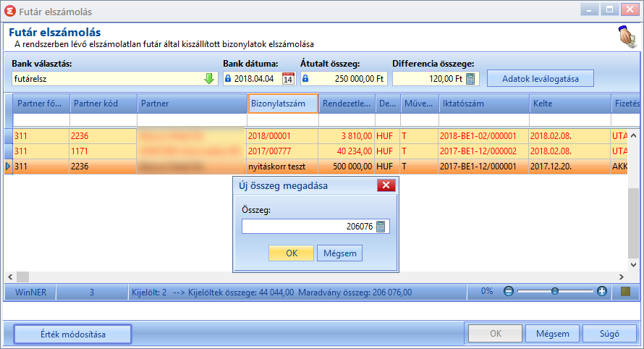Click filter cell under Iktatószám column

(484, 120)
